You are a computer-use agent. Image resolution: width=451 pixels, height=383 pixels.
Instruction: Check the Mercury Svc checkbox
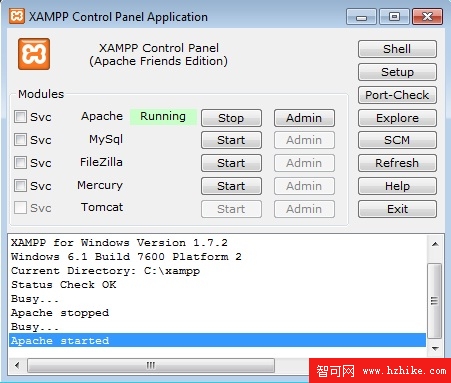(x=20, y=185)
